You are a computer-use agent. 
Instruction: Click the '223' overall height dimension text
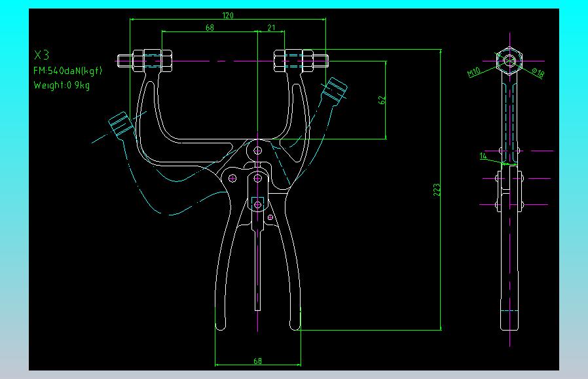point(437,190)
